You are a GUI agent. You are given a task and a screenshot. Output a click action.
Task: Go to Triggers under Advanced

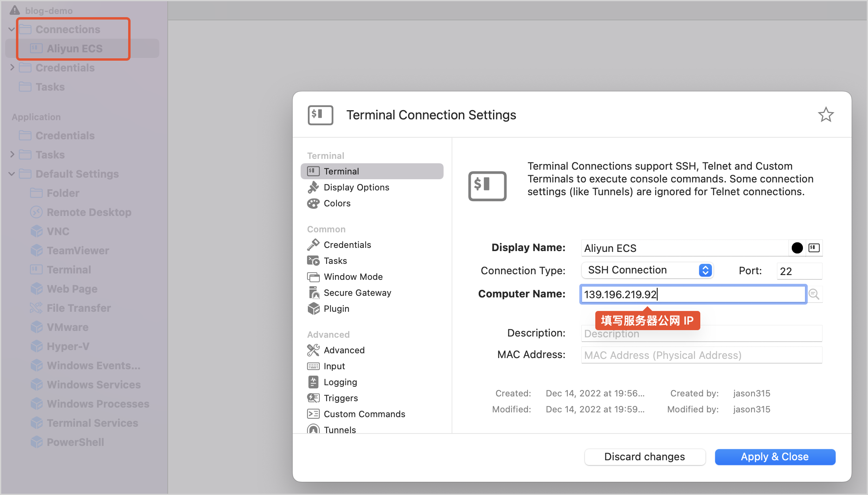[340, 398]
